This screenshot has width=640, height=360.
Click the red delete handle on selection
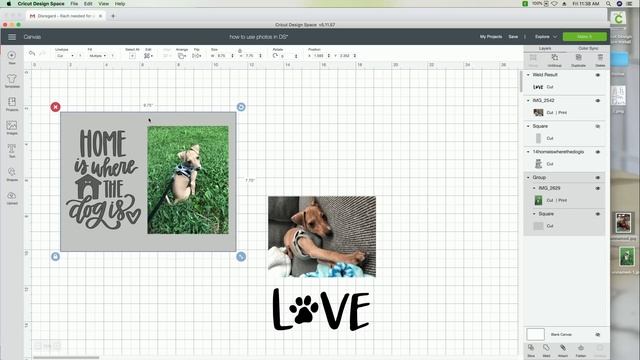click(56, 107)
